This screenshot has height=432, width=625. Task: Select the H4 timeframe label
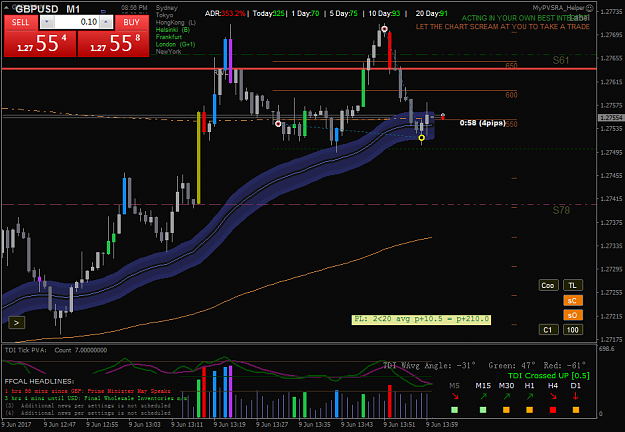553,386
